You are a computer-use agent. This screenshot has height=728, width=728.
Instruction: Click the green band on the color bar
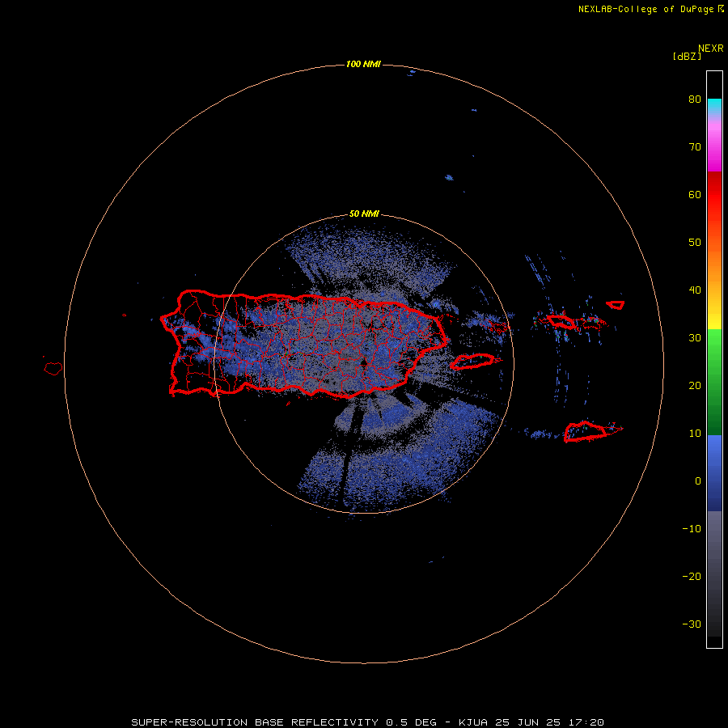pyautogui.click(x=714, y=382)
